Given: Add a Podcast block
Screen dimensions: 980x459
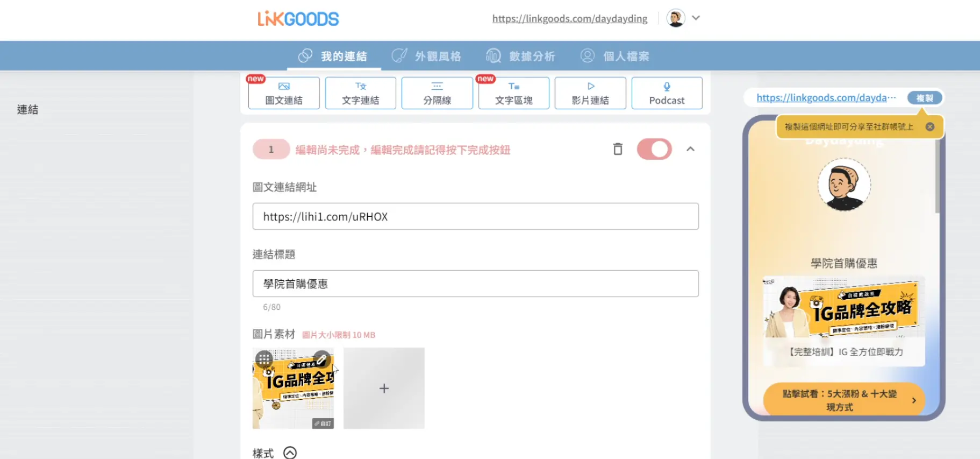Looking at the screenshot, I should click(x=667, y=93).
